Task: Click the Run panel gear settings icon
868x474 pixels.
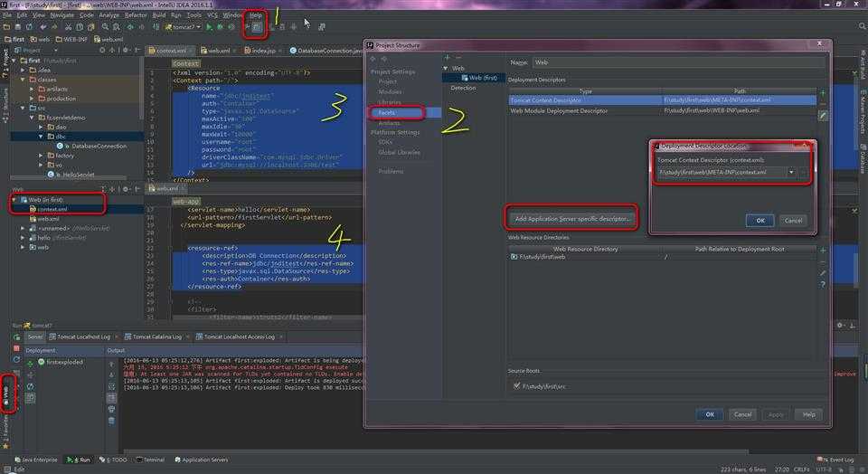Action: (x=840, y=325)
